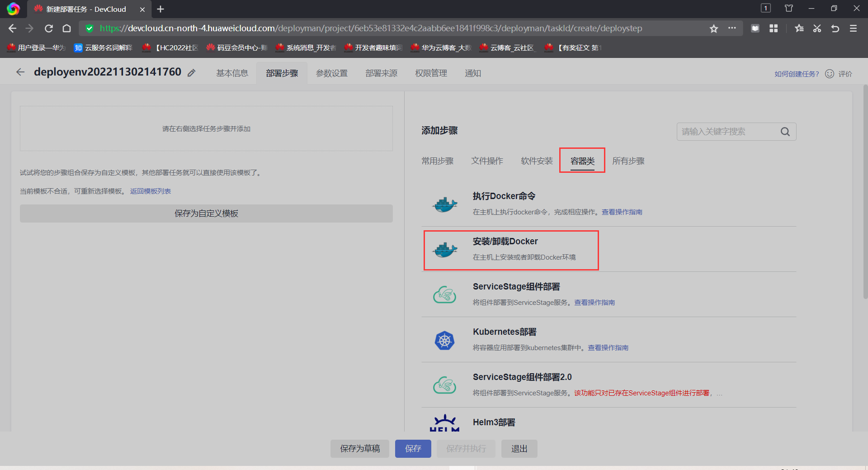The width and height of the screenshot is (868, 470).
Task: Show the 常用步骤 category
Action: tap(438, 161)
